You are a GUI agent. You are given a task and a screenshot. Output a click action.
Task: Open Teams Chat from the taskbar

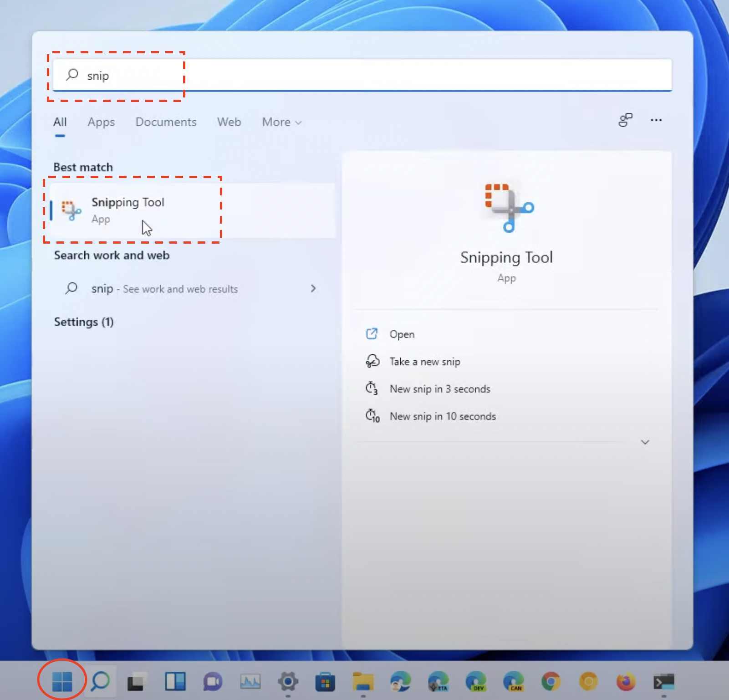click(212, 682)
